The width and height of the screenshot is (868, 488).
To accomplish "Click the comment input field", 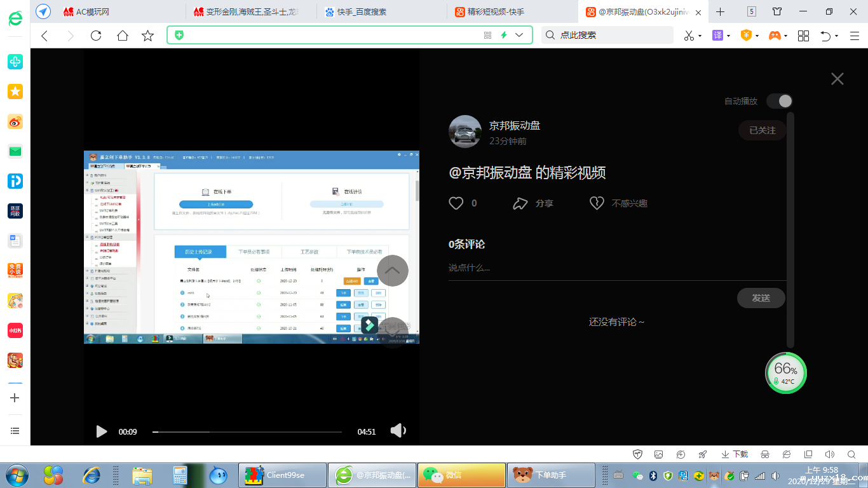I will tap(616, 268).
